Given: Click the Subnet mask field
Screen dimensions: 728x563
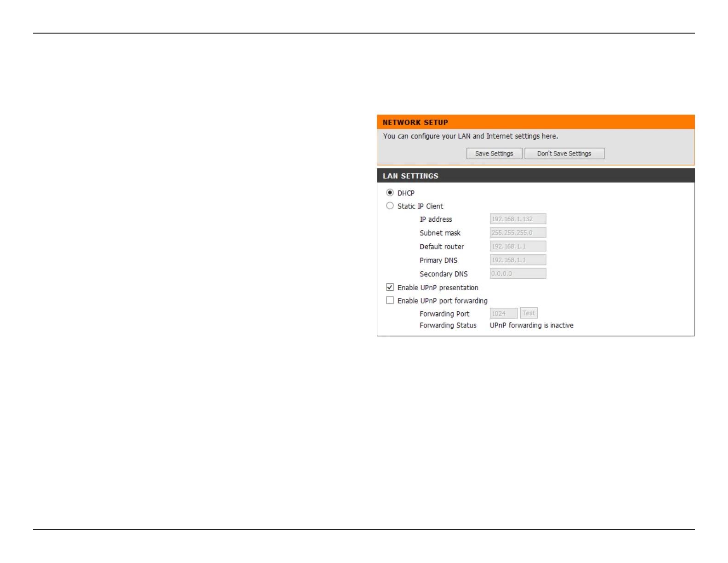Looking at the screenshot, I should click(518, 233).
